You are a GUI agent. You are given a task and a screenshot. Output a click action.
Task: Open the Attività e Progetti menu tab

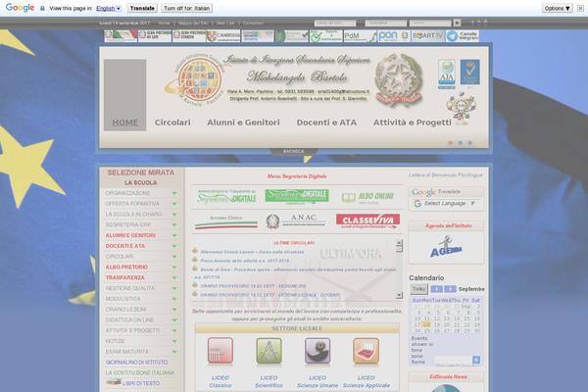[413, 122]
